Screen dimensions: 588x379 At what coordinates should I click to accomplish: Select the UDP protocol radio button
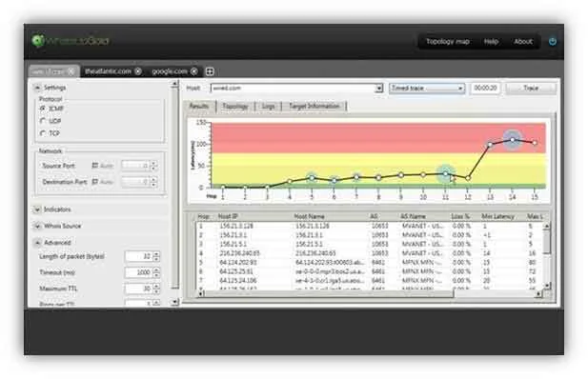(x=42, y=121)
